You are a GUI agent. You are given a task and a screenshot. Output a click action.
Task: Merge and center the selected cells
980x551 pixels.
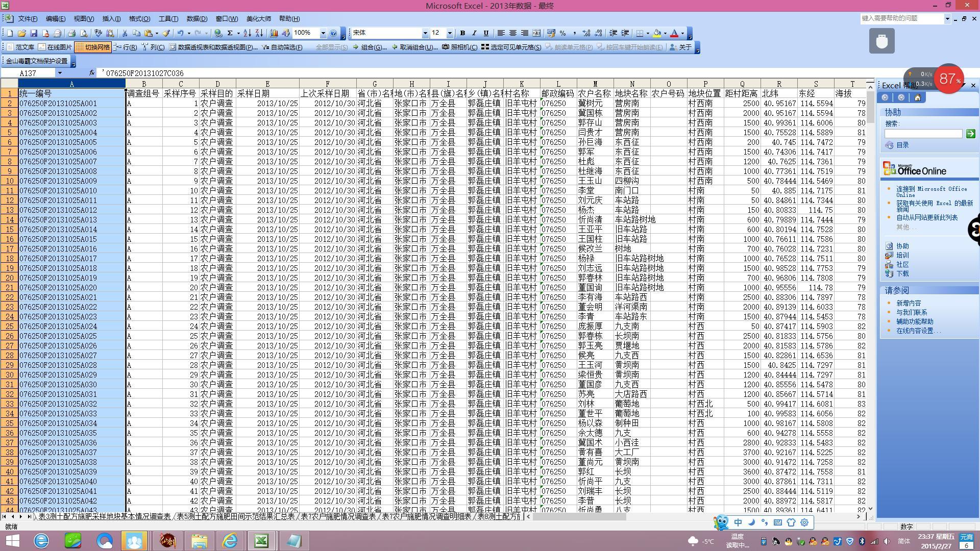click(x=536, y=33)
